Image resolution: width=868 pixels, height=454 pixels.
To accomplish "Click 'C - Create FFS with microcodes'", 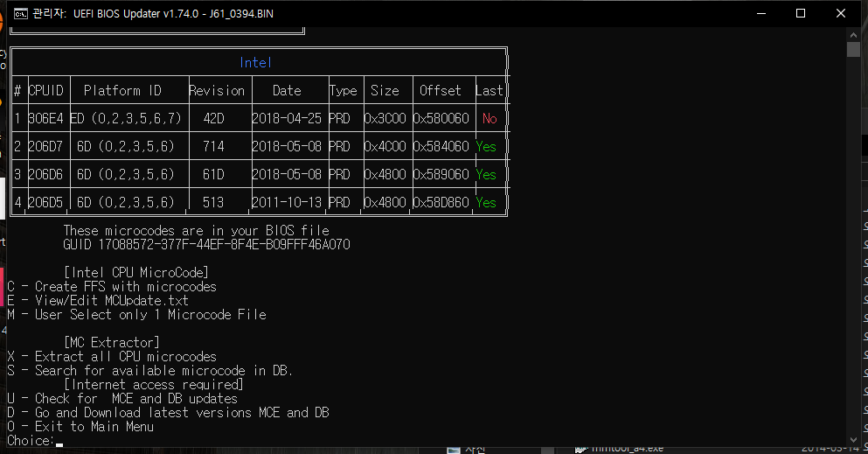I will (112, 286).
